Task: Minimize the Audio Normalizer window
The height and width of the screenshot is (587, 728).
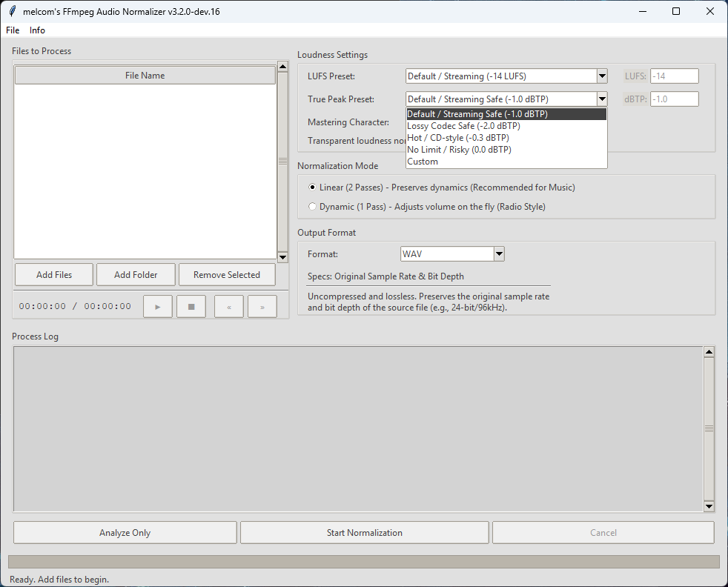Action: tap(643, 11)
